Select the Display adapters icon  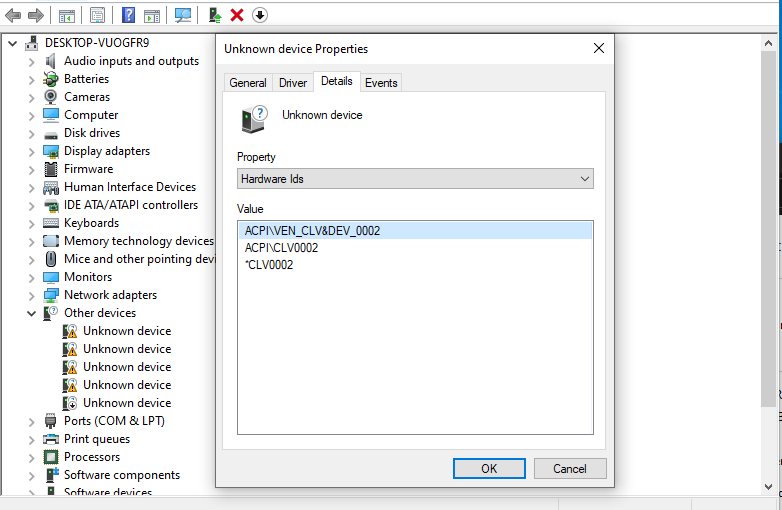coord(50,151)
